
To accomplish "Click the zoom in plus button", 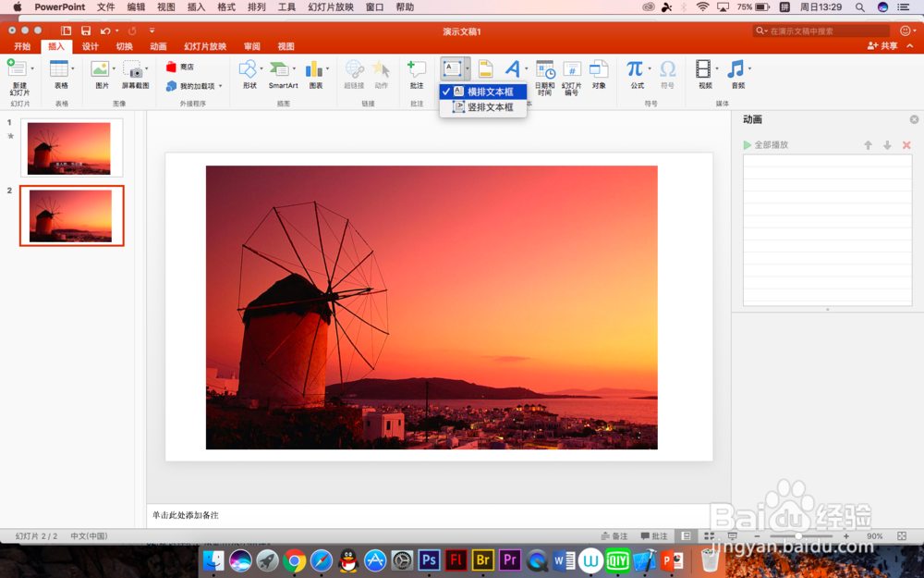I will [x=846, y=536].
